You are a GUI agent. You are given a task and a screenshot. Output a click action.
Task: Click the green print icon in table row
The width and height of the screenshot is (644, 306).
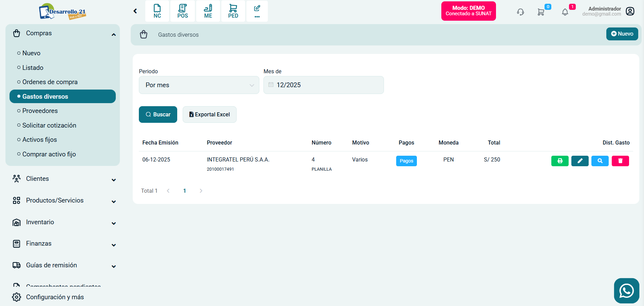pyautogui.click(x=559, y=161)
